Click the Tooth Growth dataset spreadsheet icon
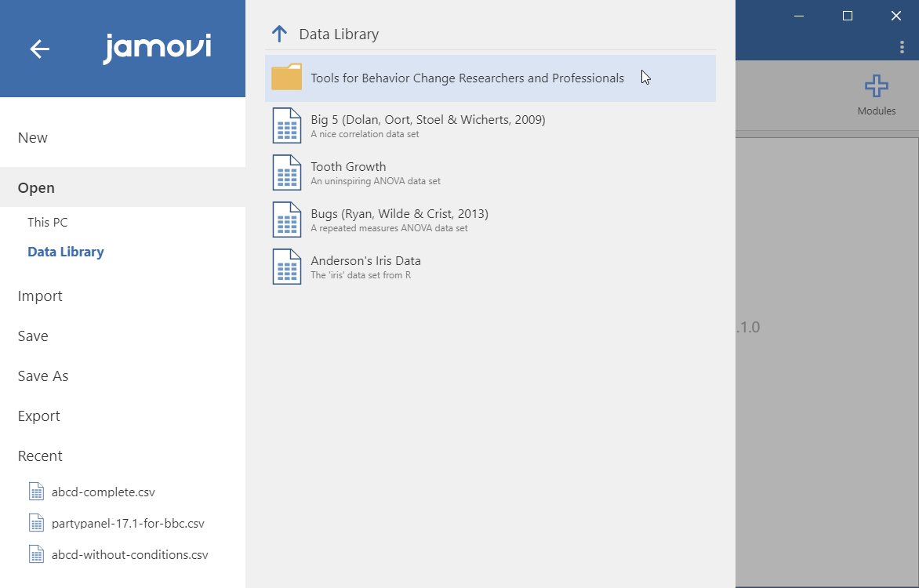Screen dimensions: 919x588 tap(287, 172)
